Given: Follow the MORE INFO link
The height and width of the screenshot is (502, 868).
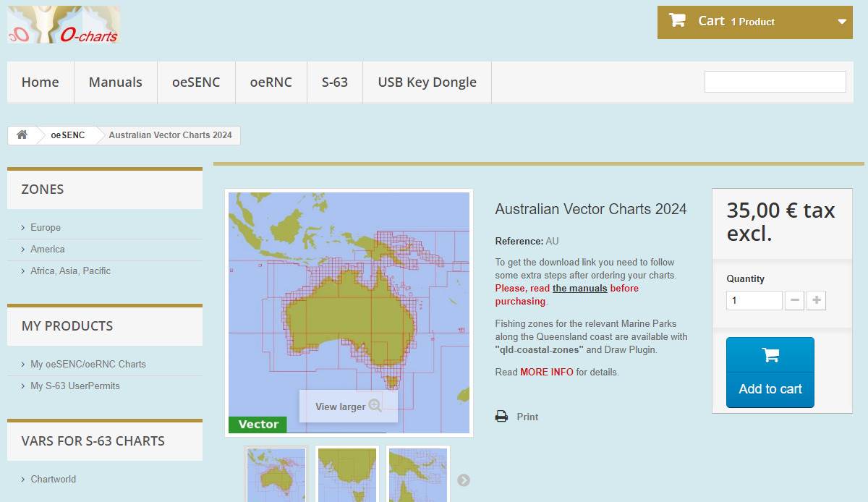Looking at the screenshot, I should (x=546, y=373).
